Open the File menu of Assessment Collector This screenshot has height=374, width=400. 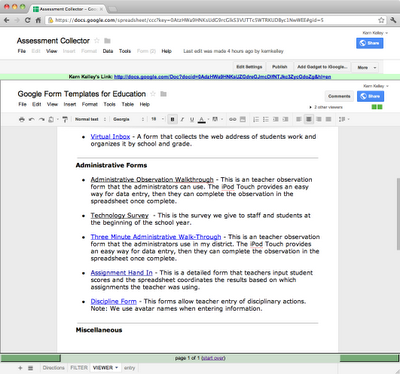(22, 51)
